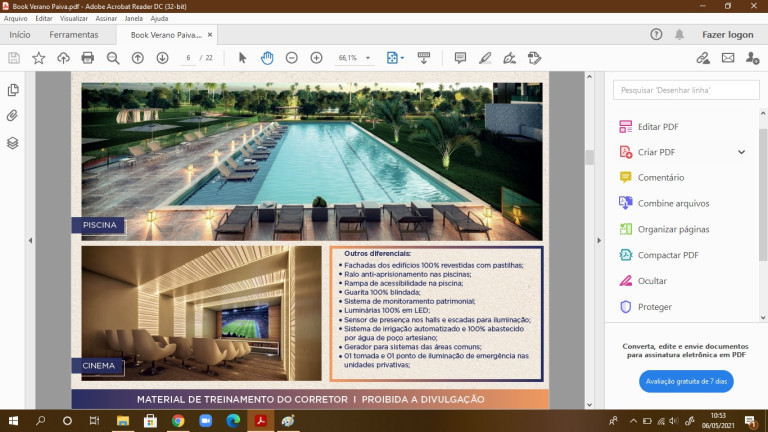
Task: View notifications bell
Action: (679, 34)
